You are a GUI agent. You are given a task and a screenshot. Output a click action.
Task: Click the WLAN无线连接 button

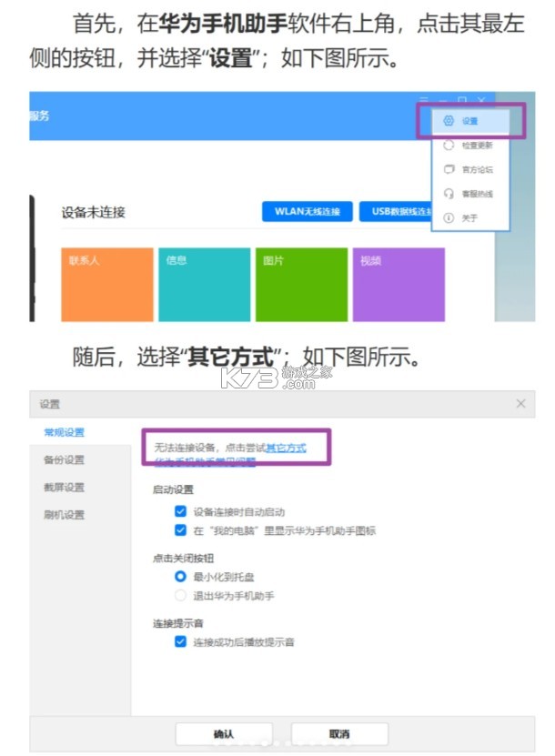tap(308, 212)
